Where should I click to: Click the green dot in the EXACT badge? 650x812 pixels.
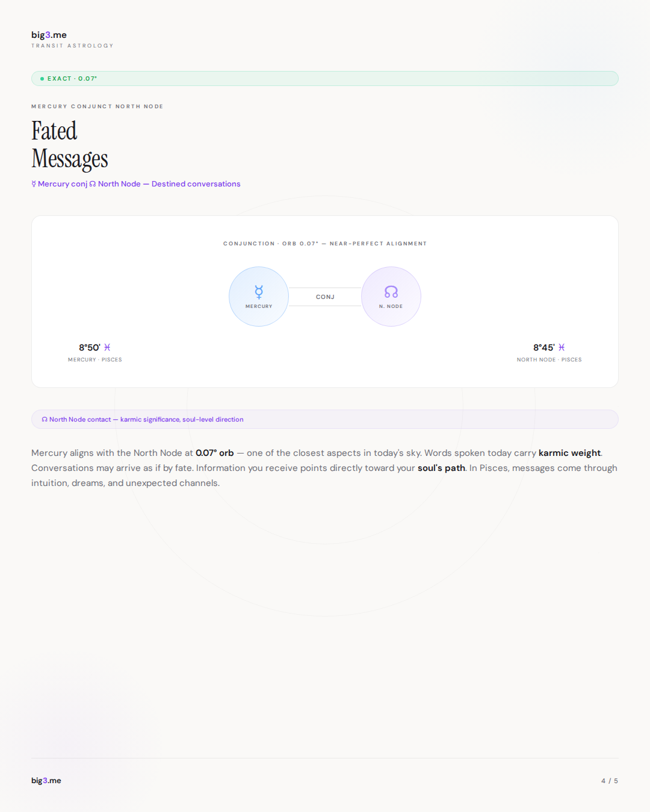(x=42, y=79)
